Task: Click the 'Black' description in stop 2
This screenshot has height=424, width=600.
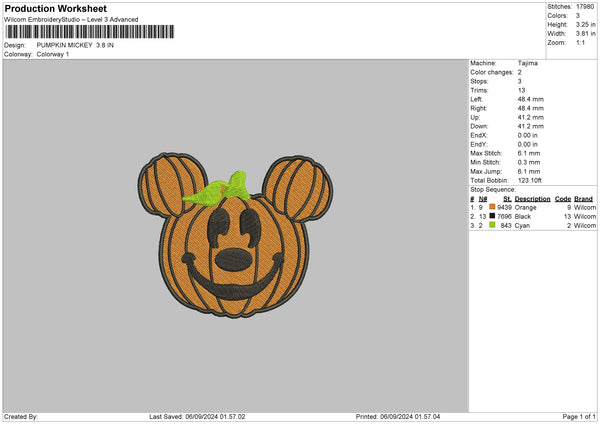Action: click(x=523, y=217)
